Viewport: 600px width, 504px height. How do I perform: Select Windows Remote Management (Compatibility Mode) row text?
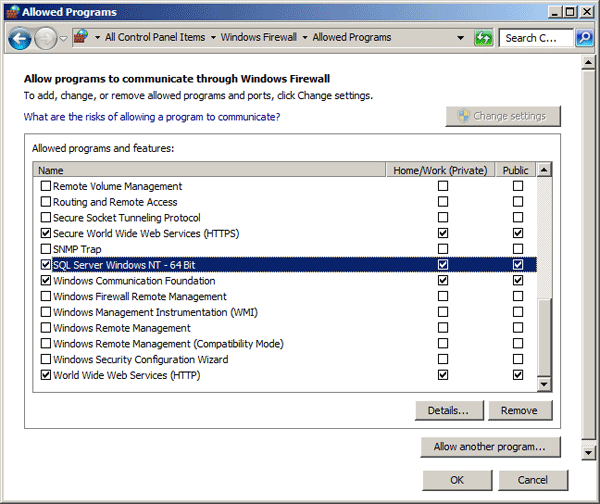(168, 344)
